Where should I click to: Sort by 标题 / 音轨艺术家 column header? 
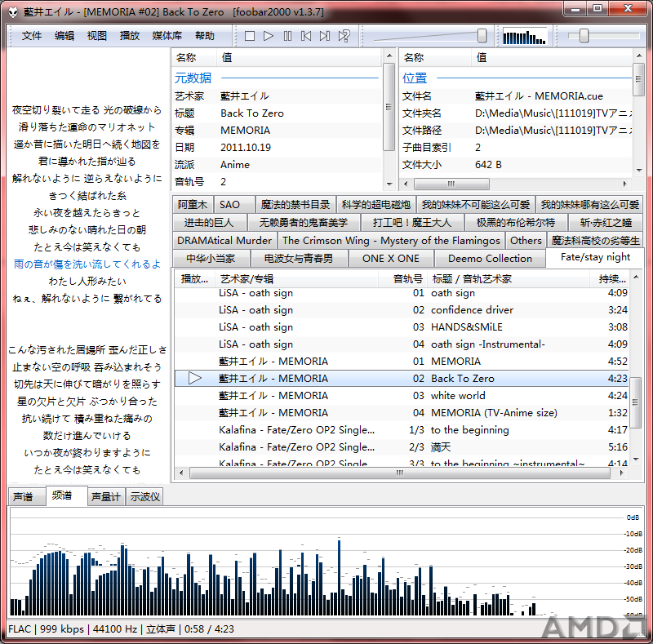click(x=508, y=278)
